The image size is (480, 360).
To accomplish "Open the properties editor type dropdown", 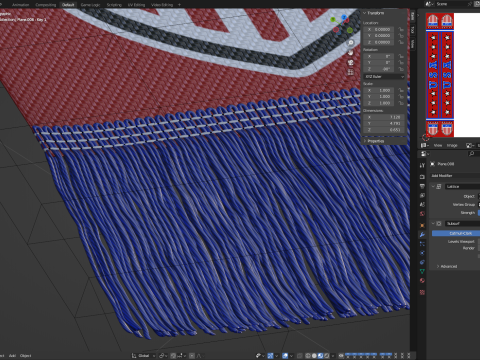I will pos(424,154).
